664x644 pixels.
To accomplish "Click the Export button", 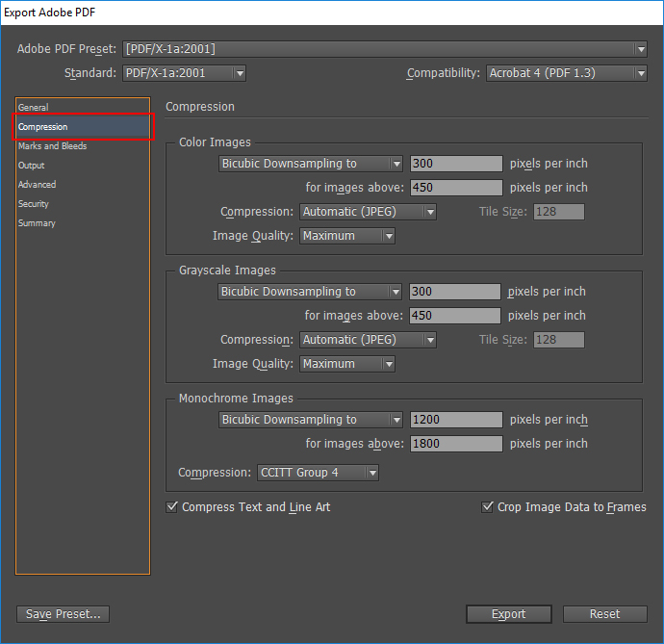I will click(x=509, y=614).
